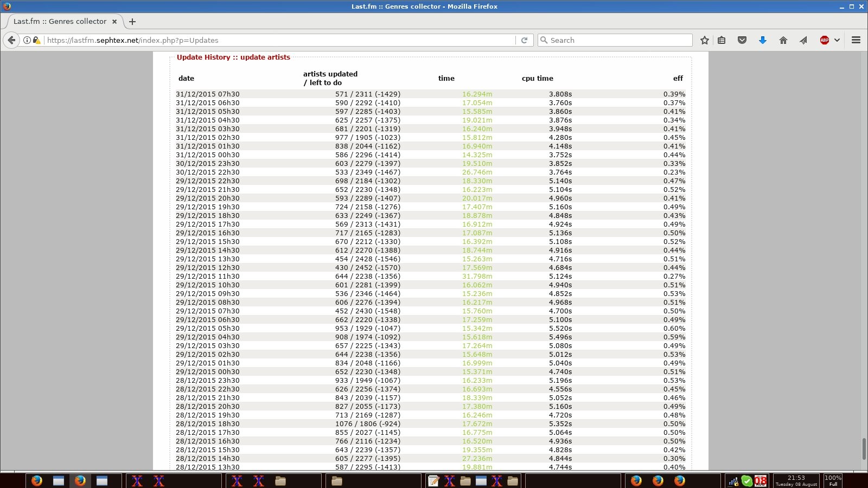The width and height of the screenshot is (868, 488).
Task: Save page to Pocket
Action: 742,40
